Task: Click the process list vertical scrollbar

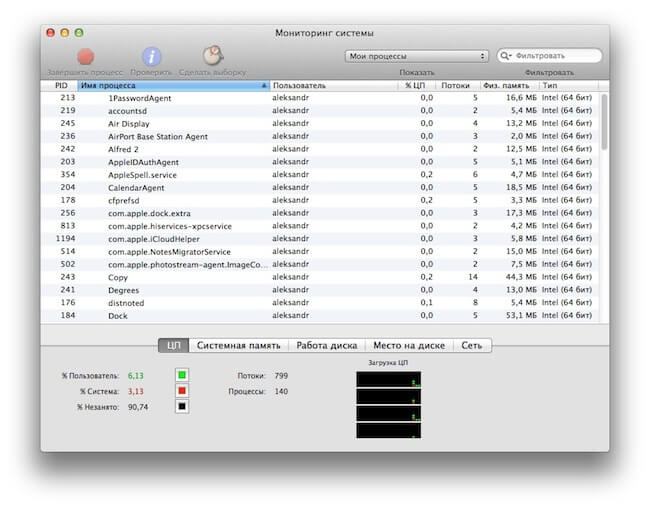Action: pos(604,122)
